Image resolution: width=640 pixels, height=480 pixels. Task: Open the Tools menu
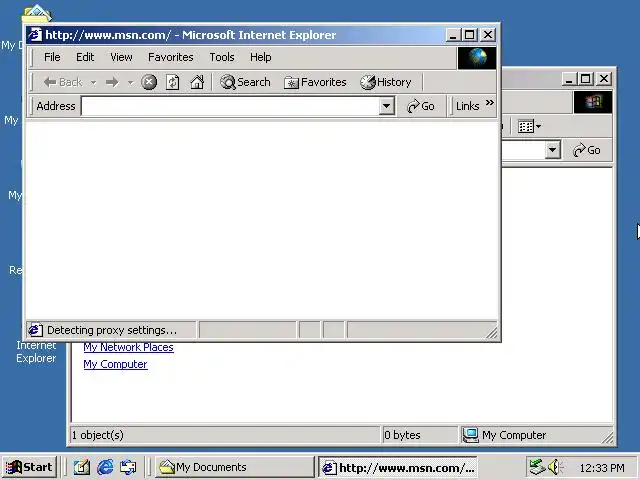point(222,57)
